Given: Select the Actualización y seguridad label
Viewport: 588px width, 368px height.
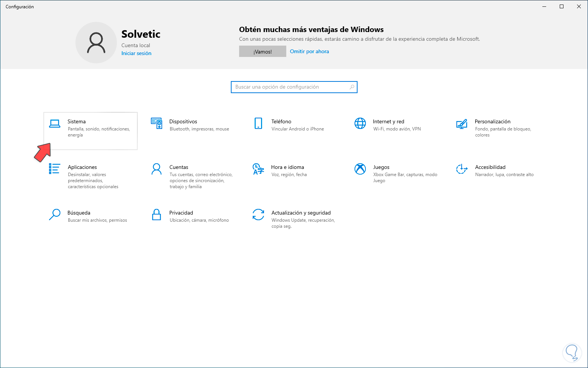Looking at the screenshot, I should [x=301, y=213].
